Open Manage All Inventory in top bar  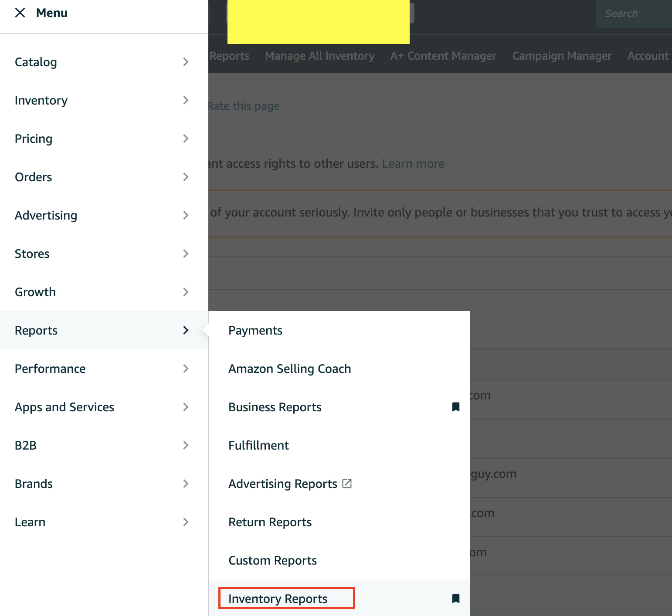[x=320, y=56]
